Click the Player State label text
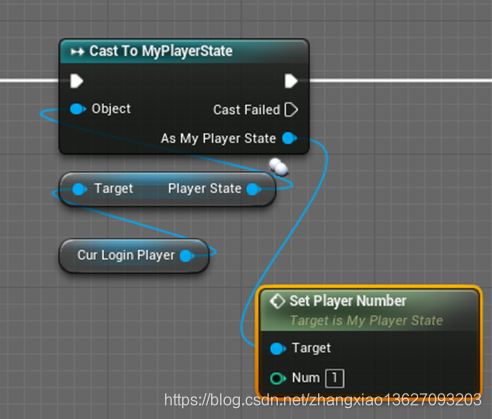This screenshot has width=492, height=419. coord(205,189)
